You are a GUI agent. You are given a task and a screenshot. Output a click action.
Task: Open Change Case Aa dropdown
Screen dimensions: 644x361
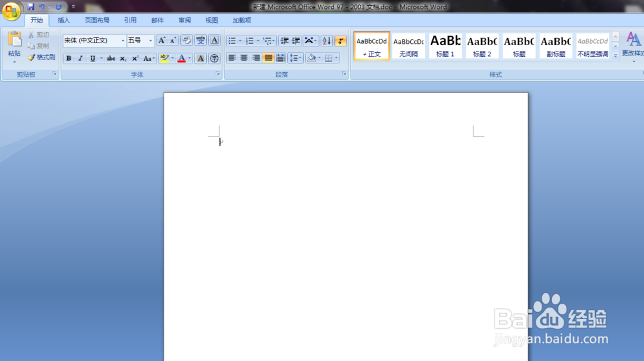(149, 59)
